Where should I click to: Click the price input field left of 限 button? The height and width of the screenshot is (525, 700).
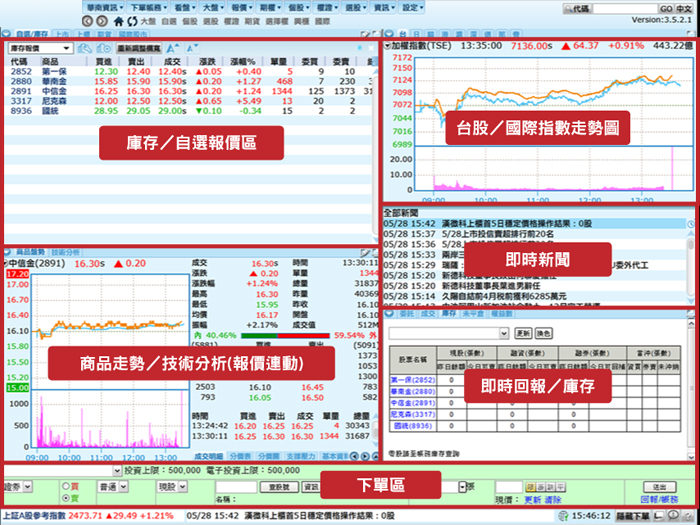pyautogui.click(x=508, y=487)
